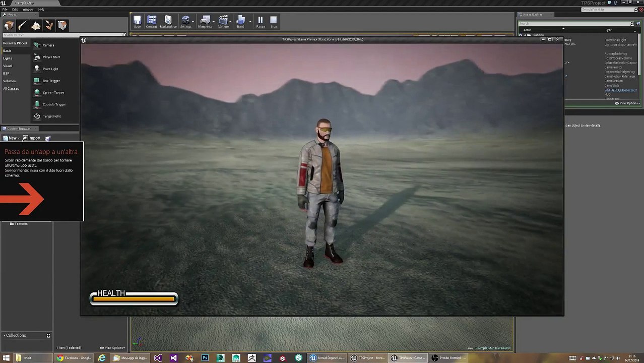Open the New asset dropdown
Viewport: 644px width, 363px height.
tap(11, 138)
